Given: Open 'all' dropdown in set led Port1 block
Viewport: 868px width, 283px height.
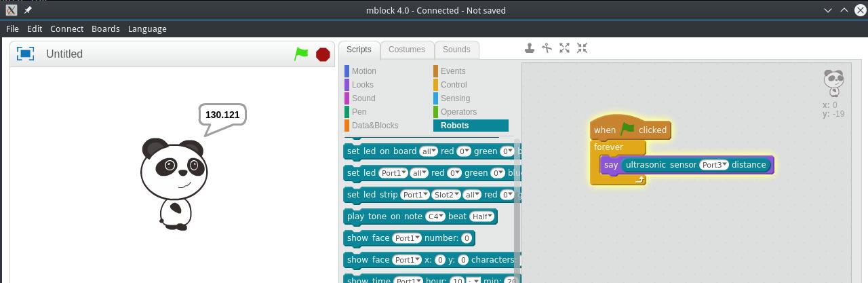Looking at the screenshot, I should click(x=420, y=173).
